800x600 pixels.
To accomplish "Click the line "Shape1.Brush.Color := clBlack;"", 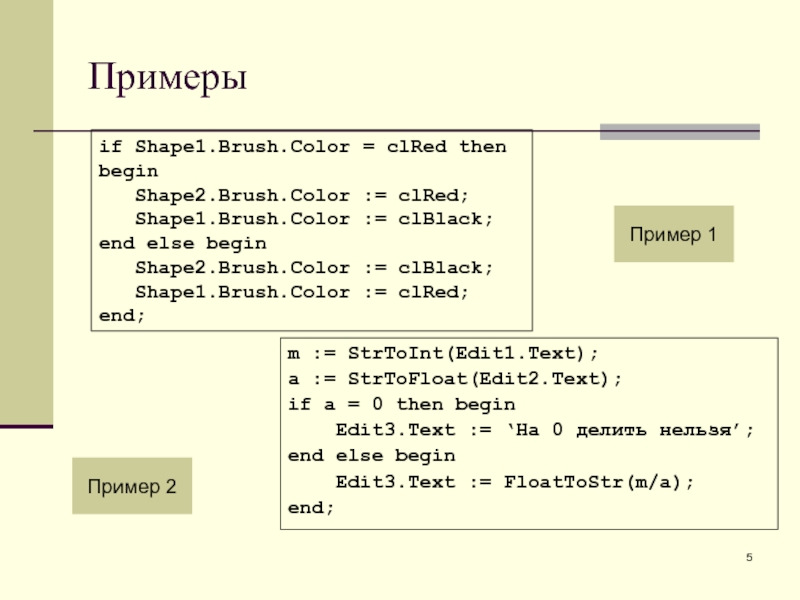I will pos(314,219).
